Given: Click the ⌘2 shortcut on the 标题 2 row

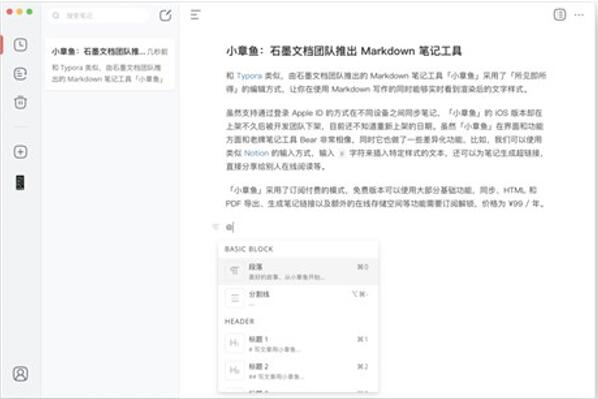Looking at the screenshot, I should pyautogui.click(x=362, y=367).
